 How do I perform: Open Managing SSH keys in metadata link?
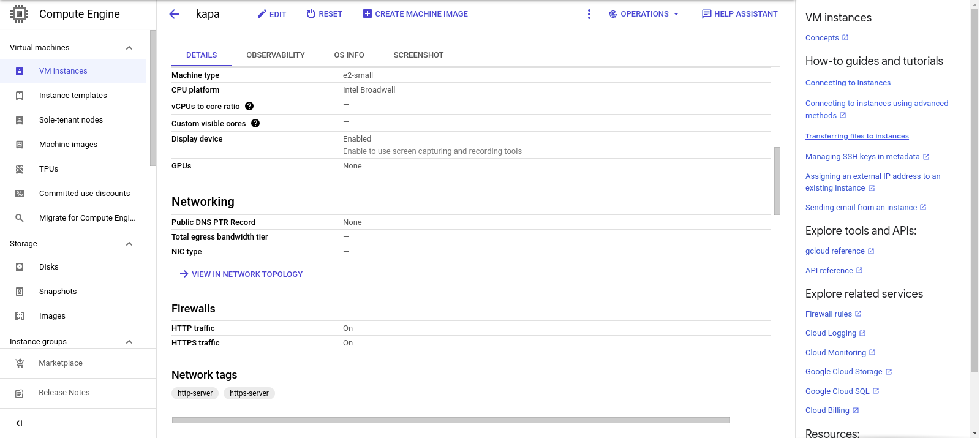(x=867, y=157)
